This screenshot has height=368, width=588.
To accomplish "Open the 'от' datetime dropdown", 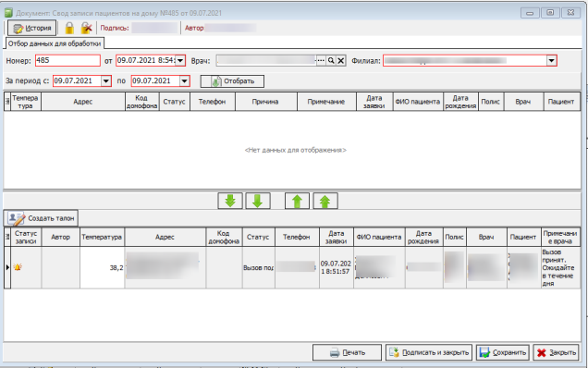I will 180,60.
